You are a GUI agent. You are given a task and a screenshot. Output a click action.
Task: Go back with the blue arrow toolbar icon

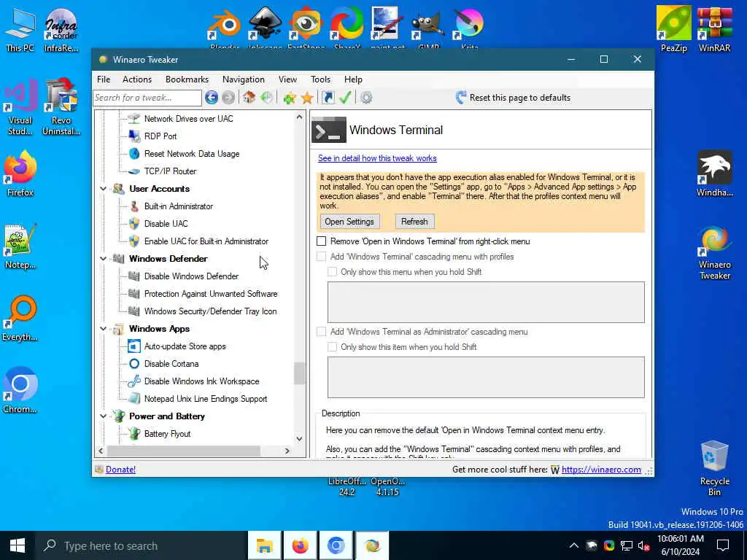(x=212, y=98)
